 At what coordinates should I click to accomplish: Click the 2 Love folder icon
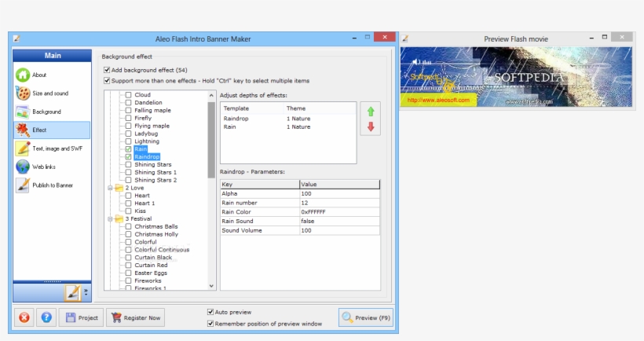coord(119,188)
